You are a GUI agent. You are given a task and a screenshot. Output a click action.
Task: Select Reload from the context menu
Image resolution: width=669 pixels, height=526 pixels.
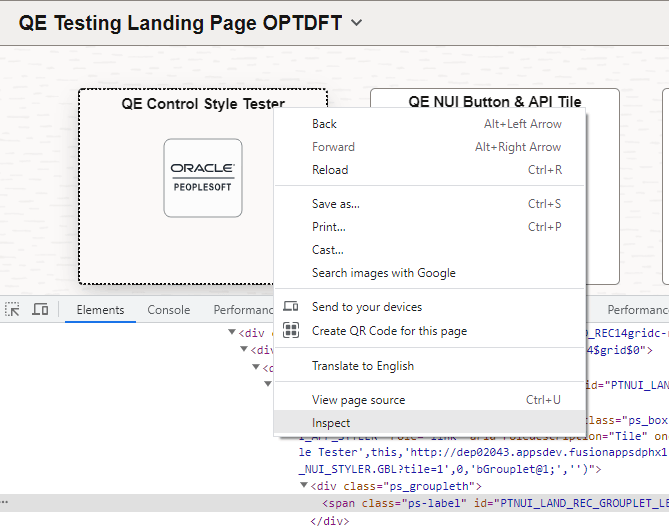point(429,170)
